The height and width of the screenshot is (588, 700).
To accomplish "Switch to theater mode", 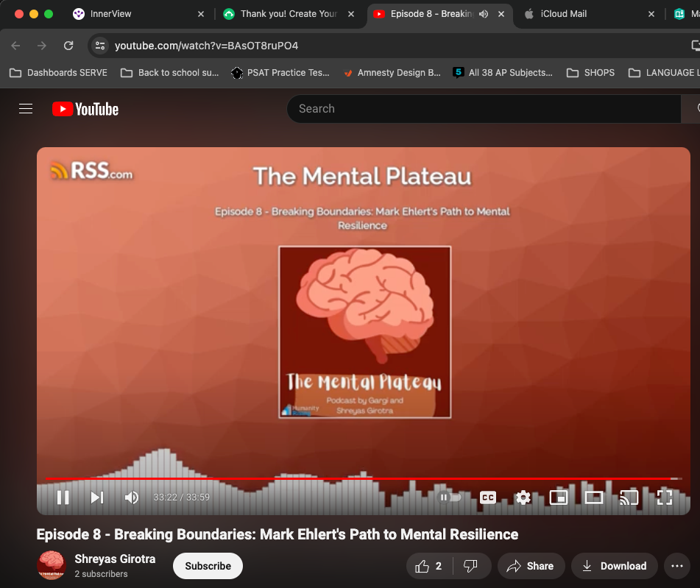I will (594, 497).
